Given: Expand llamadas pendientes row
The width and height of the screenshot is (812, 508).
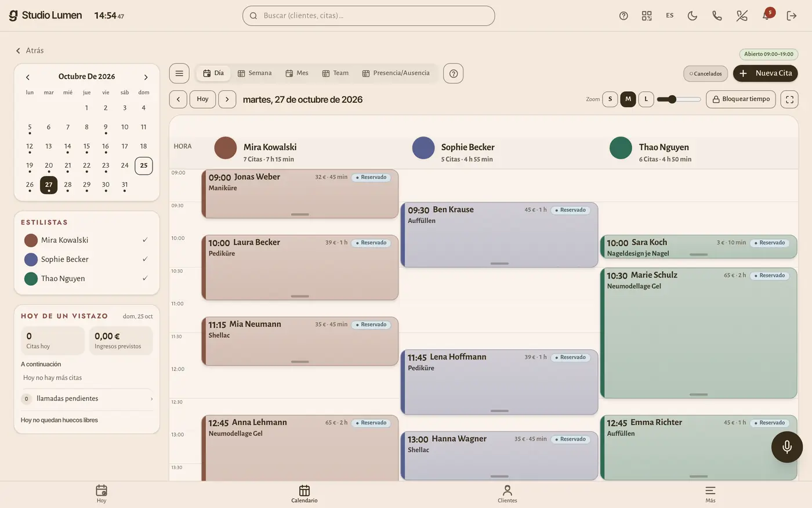Looking at the screenshot, I should [87, 399].
